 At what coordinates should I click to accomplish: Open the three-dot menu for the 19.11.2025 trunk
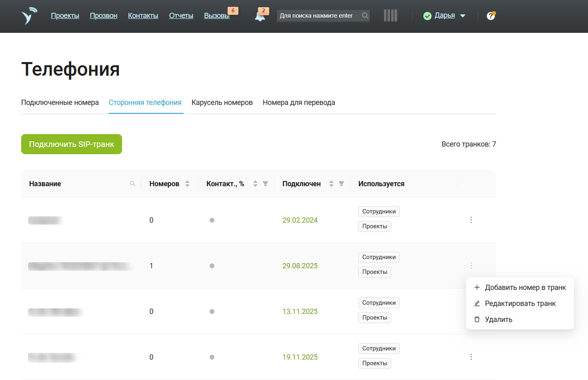(x=471, y=357)
